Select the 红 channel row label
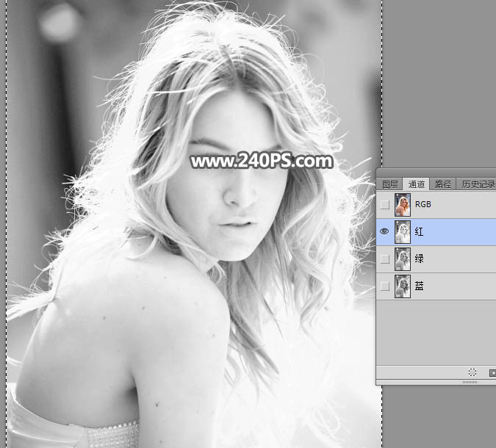Screen dimensions: 496x448 click(x=419, y=232)
